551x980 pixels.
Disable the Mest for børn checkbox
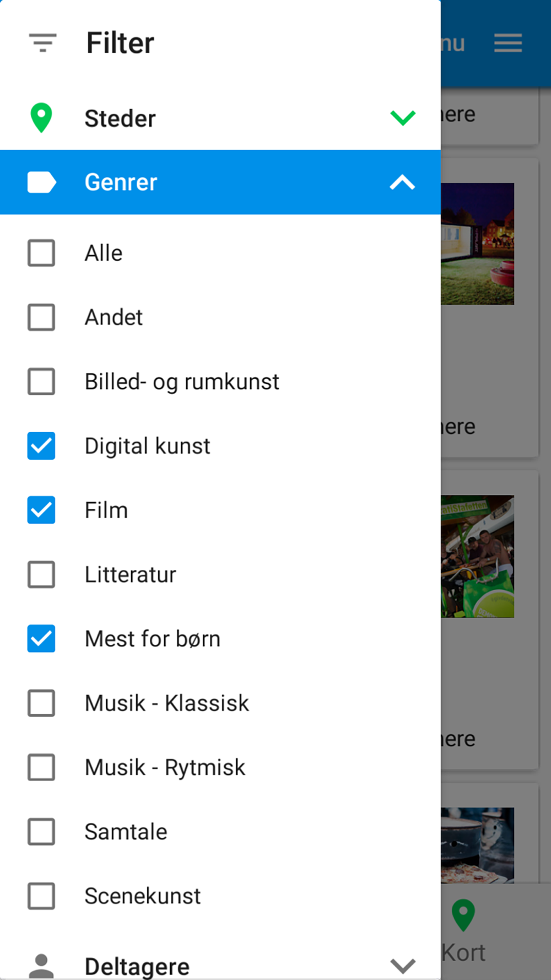pyautogui.click(x=41, y=639)
